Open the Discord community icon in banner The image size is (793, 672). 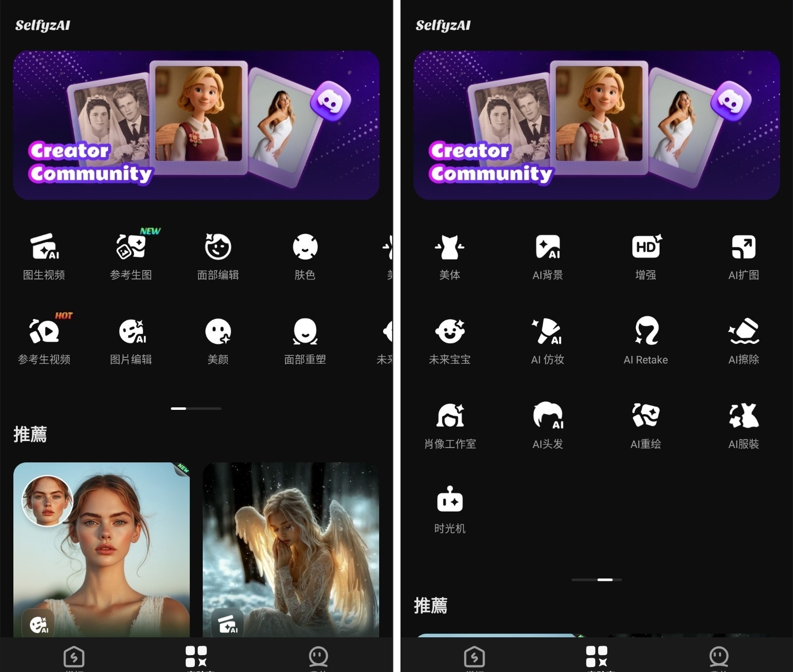(331, 103)
